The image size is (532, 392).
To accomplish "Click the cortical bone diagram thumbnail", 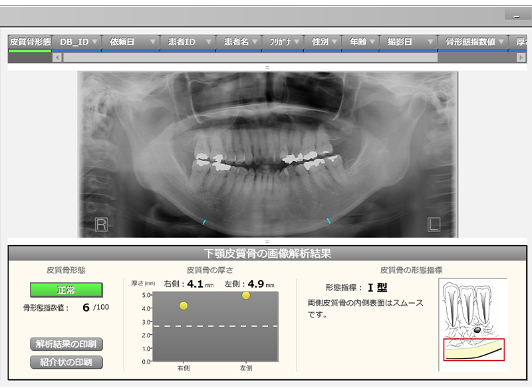I will [473, 324].
